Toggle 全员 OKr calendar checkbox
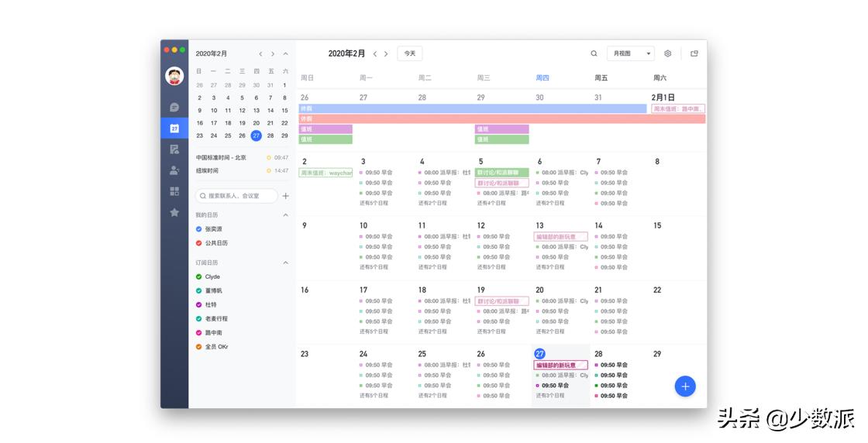868x443 pixels. click(x=198, y=347)
